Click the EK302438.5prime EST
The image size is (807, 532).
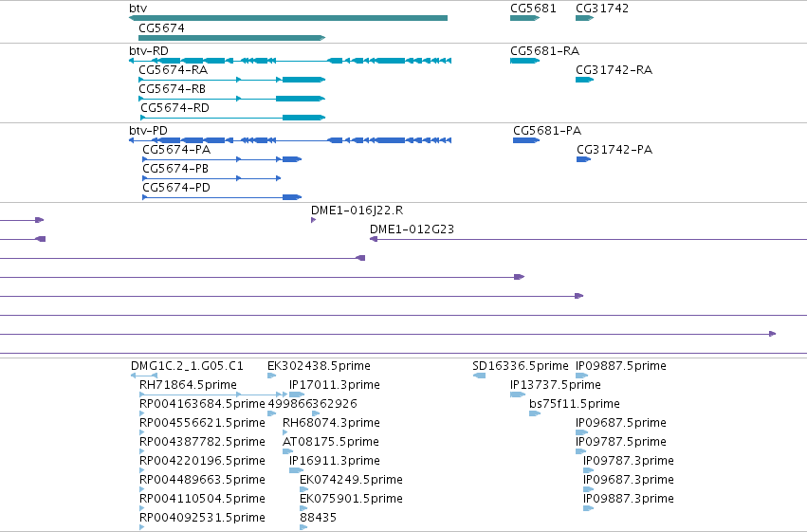pos(272,376)
